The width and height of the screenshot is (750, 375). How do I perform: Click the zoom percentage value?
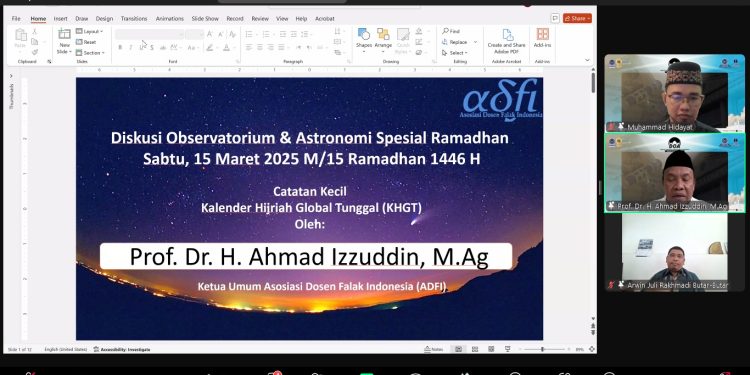point(580,350)
